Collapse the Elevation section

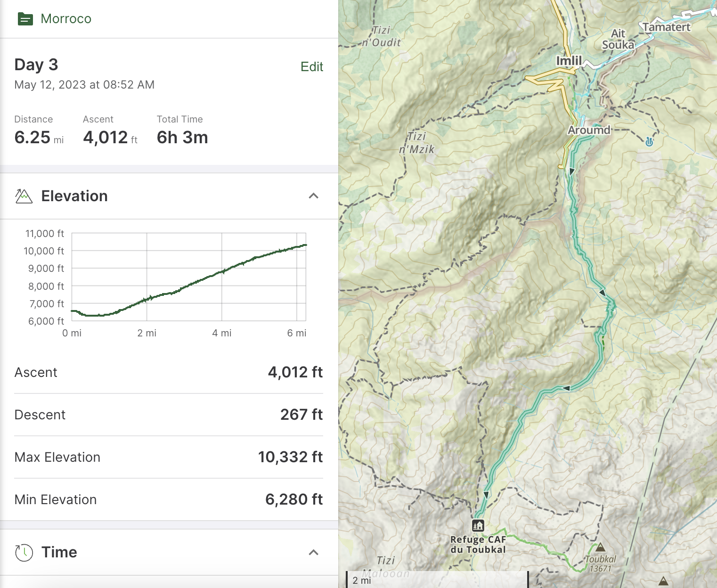(x=314, y=196)
